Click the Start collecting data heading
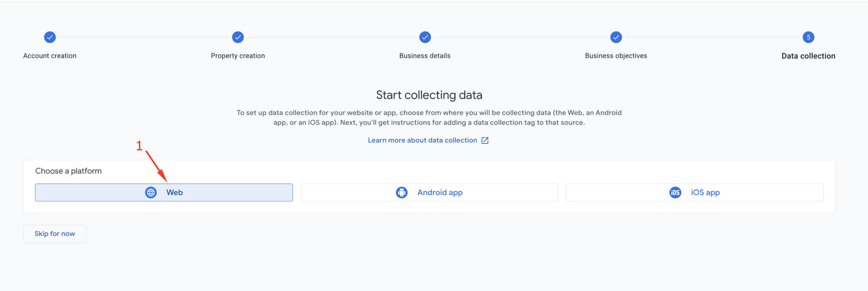 pyautogui.click(x=429, y=95)
